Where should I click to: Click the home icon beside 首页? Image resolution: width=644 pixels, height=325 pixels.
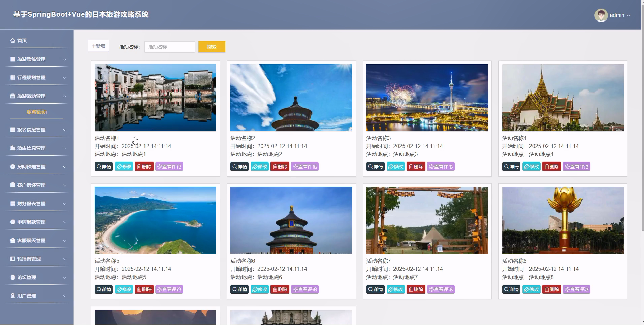point(13,40)
